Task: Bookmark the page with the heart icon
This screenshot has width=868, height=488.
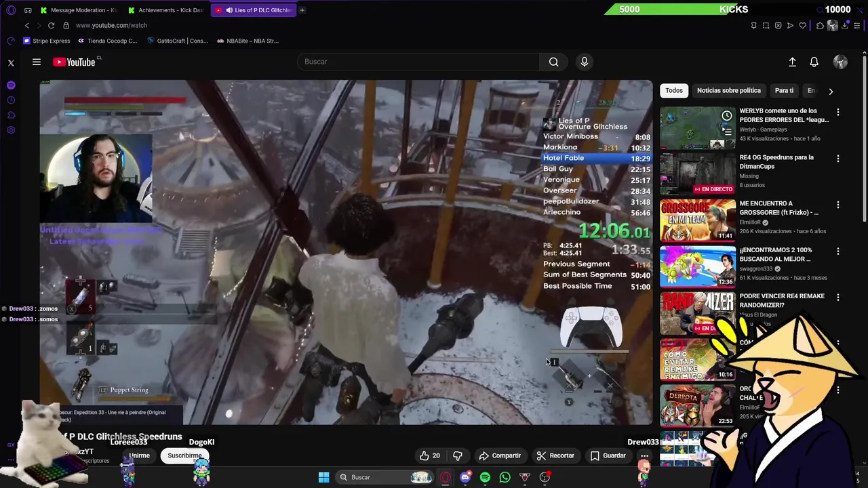Action: (x=803, y=26)
